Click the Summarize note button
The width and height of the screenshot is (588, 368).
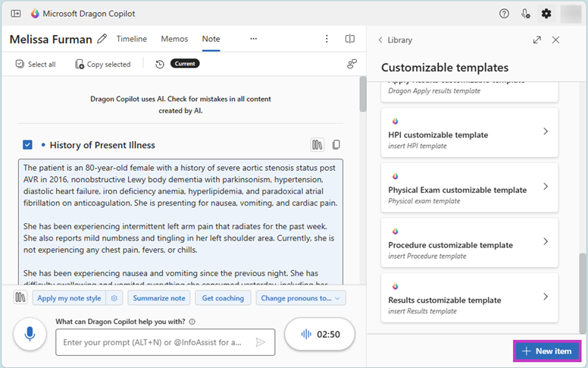click(157, 298)
